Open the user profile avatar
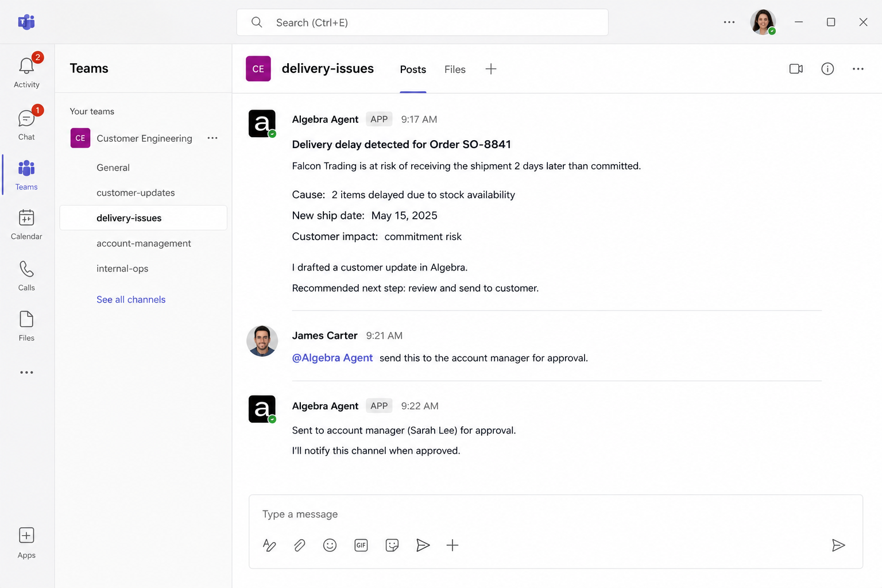This screenshot has width=882, height=588. click(763, 22)
